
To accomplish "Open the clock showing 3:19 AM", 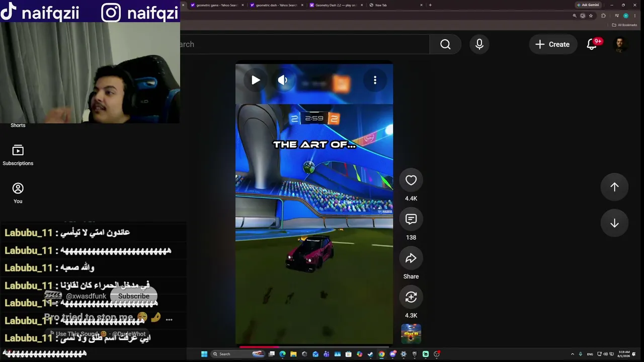I will click(625, 354).
